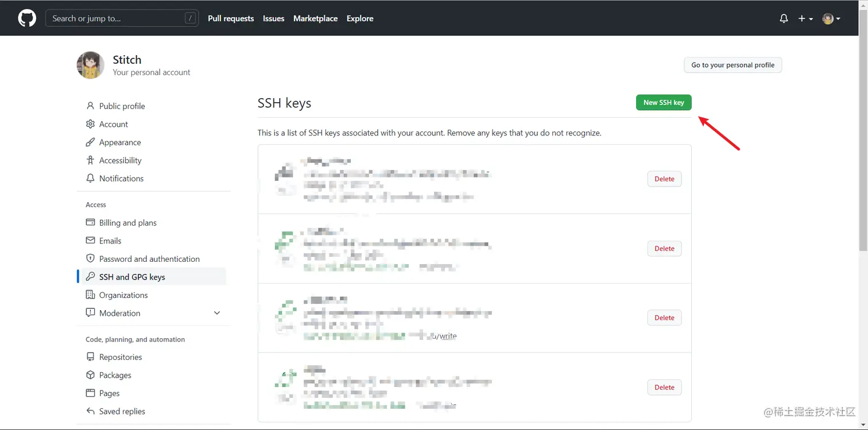868x430 pixels.
Task: Click the Pages browser icon
Action: (90, 393)
